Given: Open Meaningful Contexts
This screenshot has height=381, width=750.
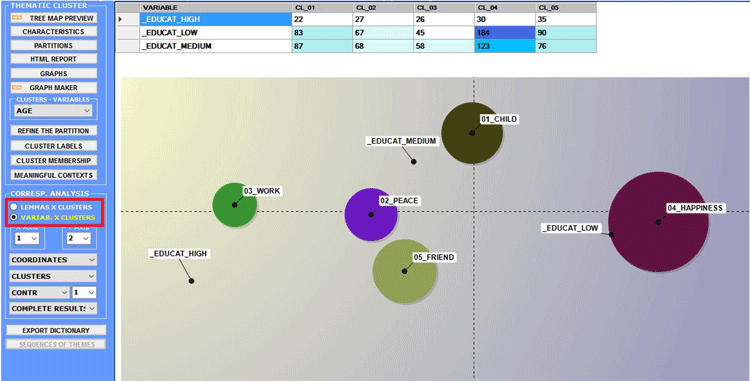Looking at the screenshot, I should (x=54, y=175).
